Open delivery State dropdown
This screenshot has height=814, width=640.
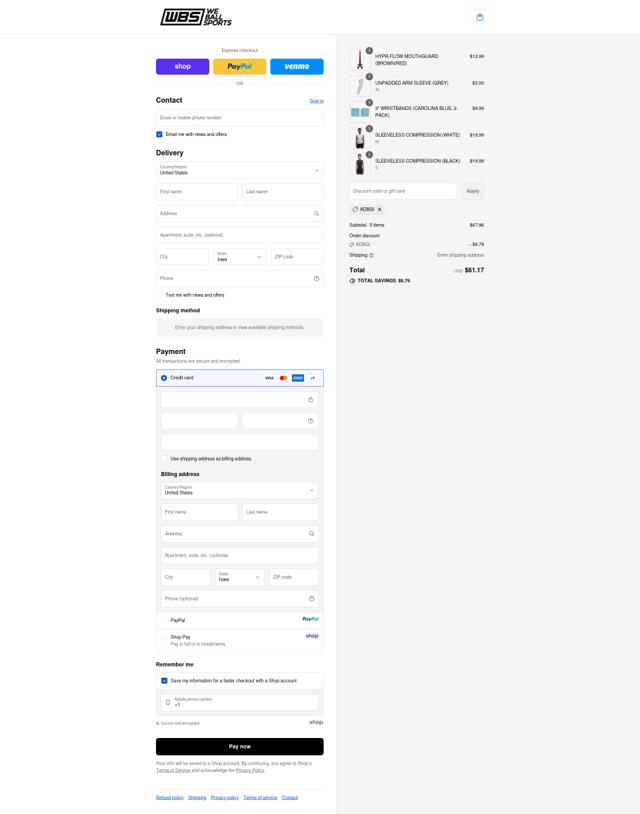[239, 257]
